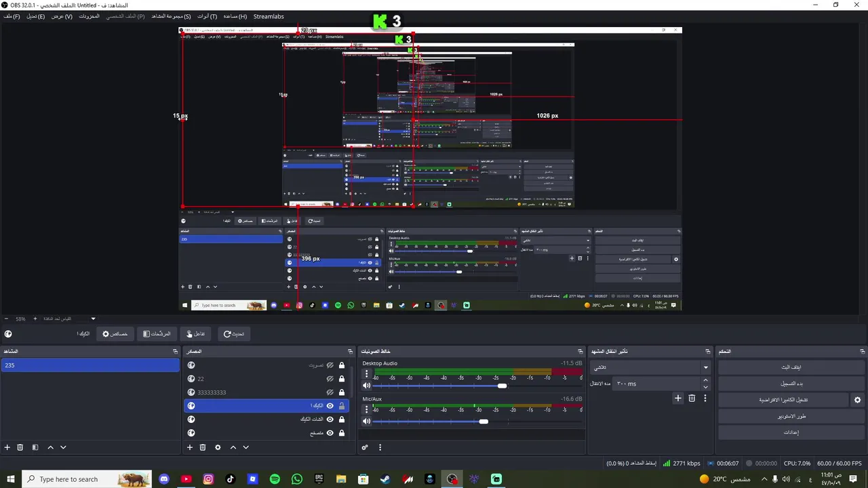Open the ملف (F) menu
Viewport: 868px width, 488px height.
tap(12, 16)
